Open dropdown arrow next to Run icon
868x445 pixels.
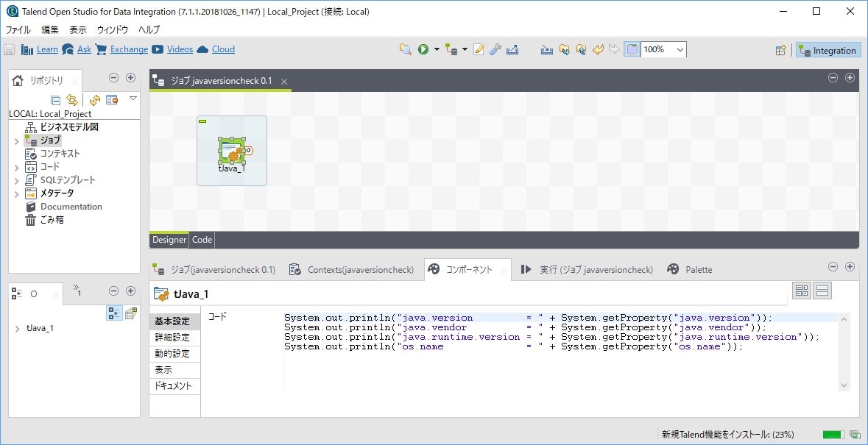point(437,50)
